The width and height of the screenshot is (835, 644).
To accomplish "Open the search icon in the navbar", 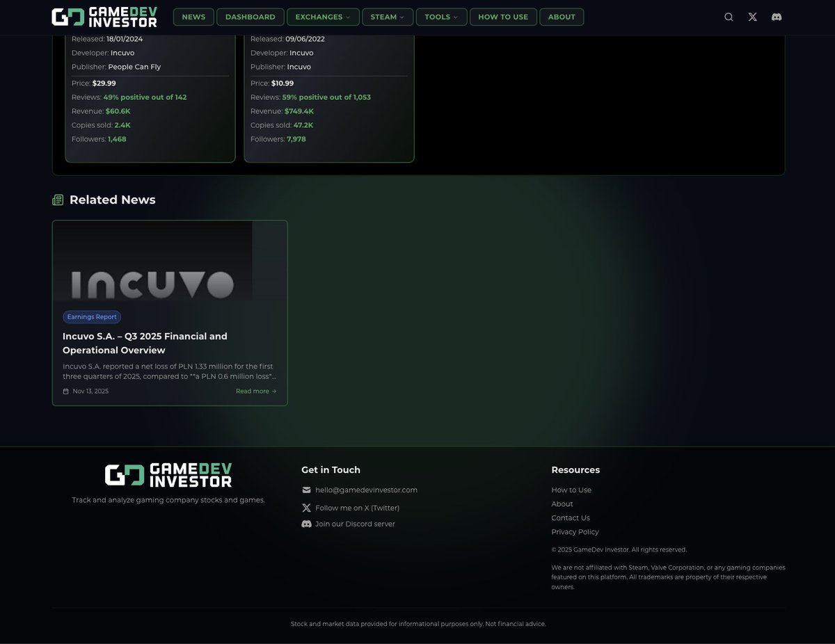I will pos(729,17).
